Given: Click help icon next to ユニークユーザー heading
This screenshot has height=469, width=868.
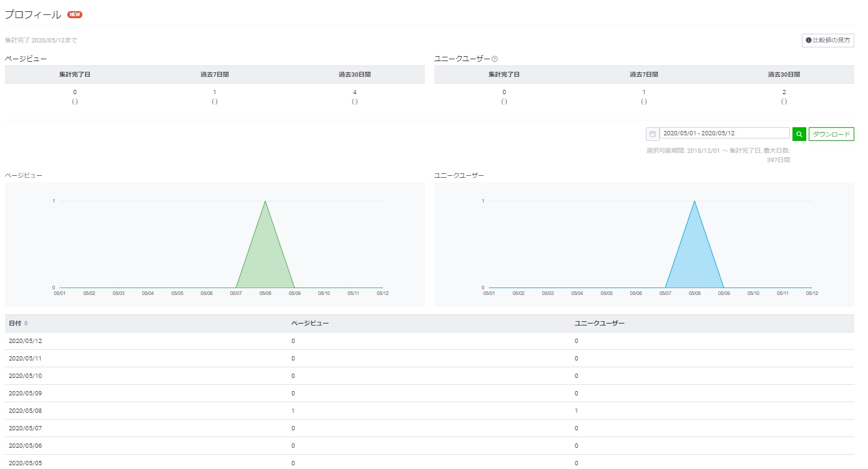Looking at the screenshot, I should tap(495, 59).
